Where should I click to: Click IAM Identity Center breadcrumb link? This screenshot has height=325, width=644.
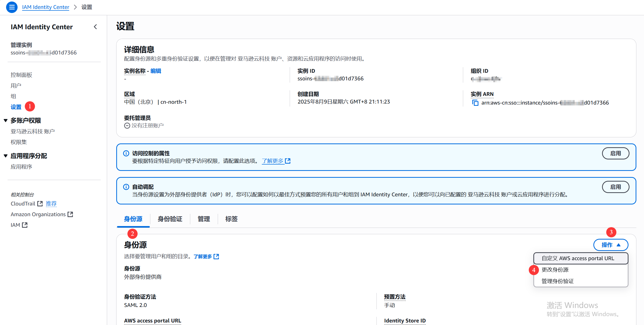coord(46,7)
